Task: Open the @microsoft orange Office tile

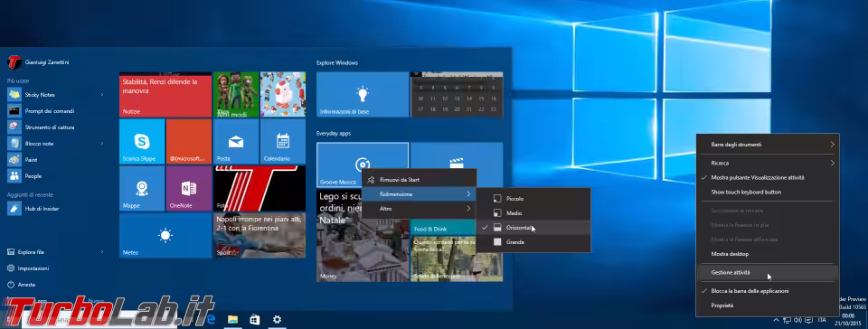Action: pos(189,142)
